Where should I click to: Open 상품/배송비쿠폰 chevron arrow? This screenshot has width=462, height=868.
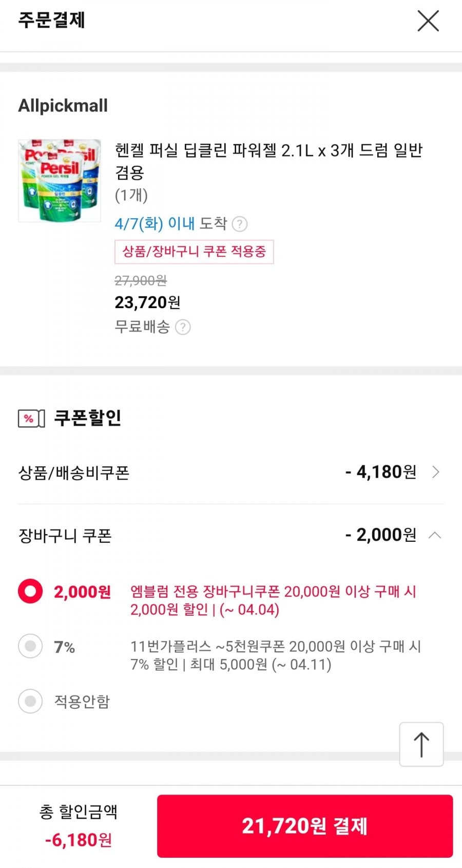tap(435, 472)
